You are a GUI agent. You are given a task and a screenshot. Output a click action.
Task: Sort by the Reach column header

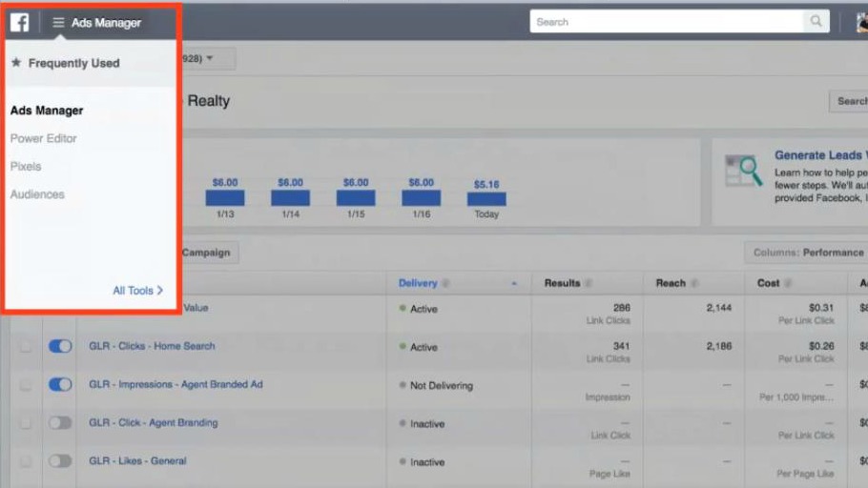pyautogui.click(x=671, y=283)
